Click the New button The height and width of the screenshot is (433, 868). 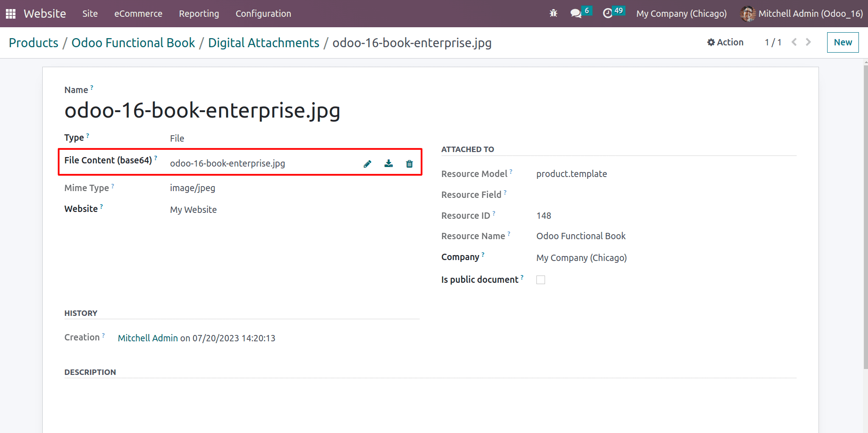(x=843, y=42)
